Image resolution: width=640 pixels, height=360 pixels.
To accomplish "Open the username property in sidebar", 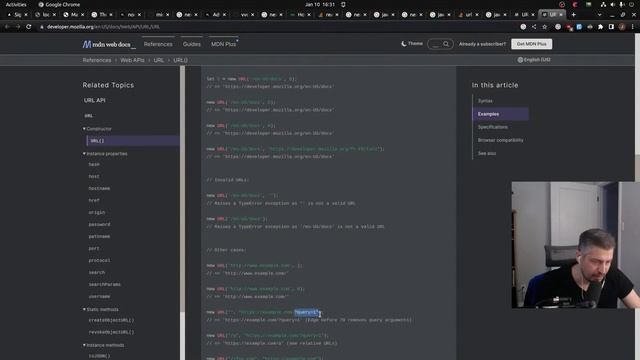I will (x=99, y=296).
